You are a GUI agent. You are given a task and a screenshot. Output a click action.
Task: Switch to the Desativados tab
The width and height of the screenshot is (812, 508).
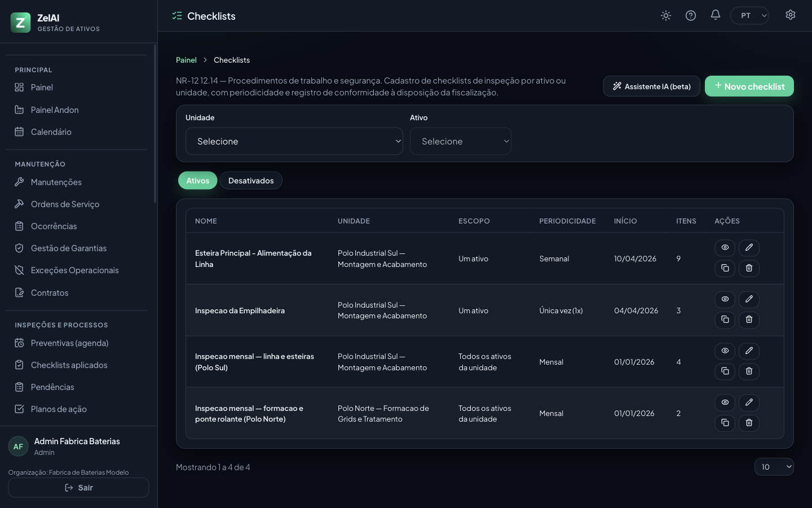point(251,181)
